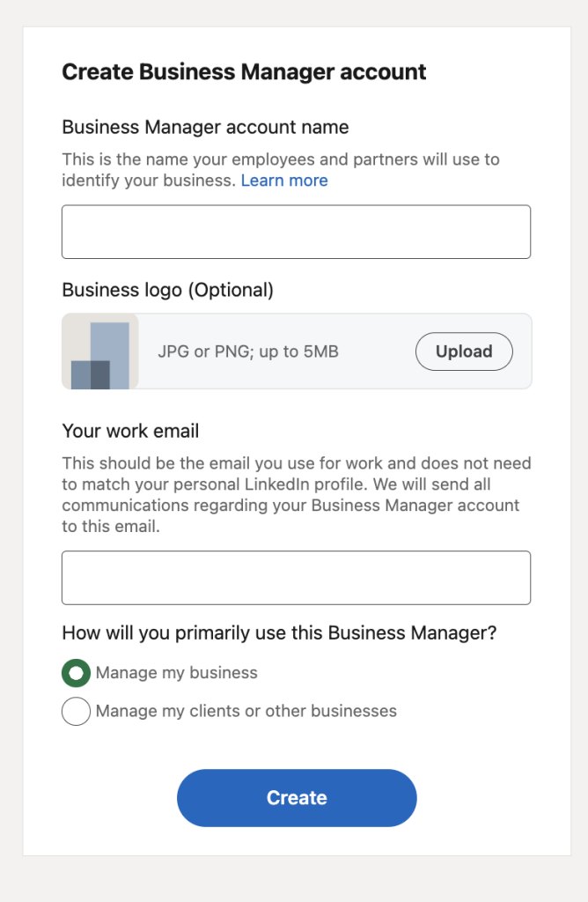Click the 'Your work email' section label
This screenshot has width=588, height=902.
pyautogui.click(x=130, y=431)
